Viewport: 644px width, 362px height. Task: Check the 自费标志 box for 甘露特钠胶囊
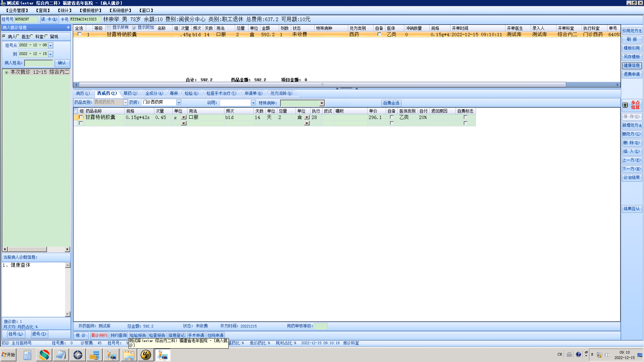coord(465,117)
